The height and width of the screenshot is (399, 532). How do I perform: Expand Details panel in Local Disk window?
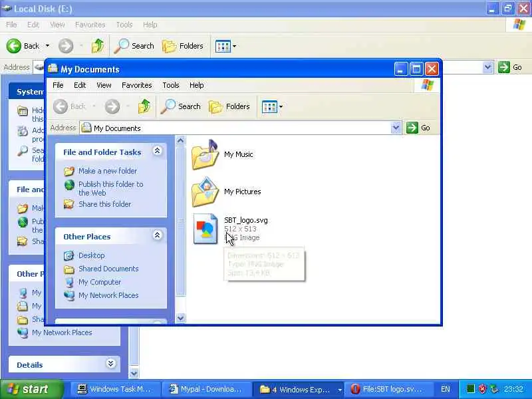click(x=110, y=364)
